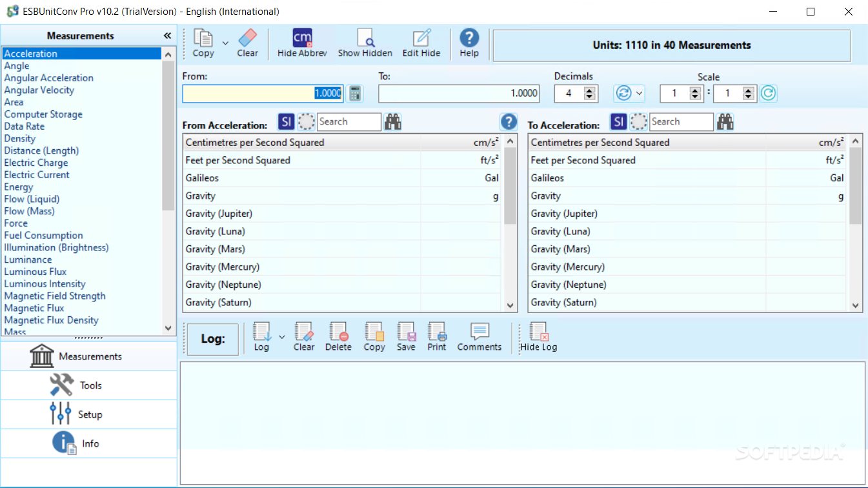Adjust the Decimals spinner arrows
Viewport: 868px width, 488px height.
tap(590, 94)
